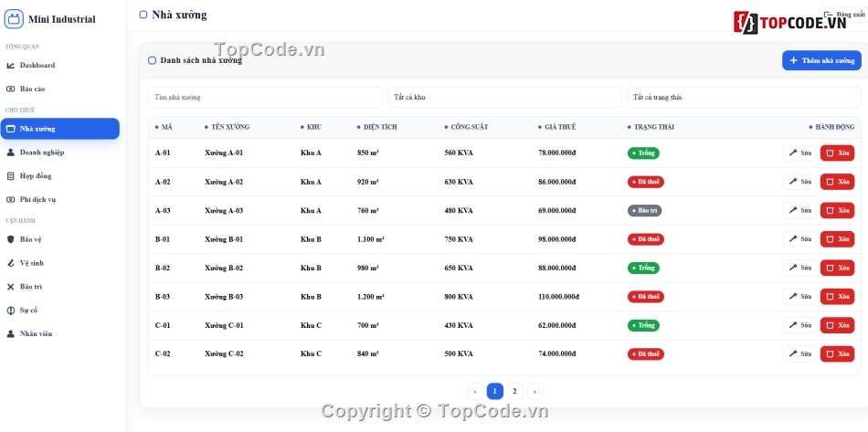Focus the Tìm nhà xưởng search field
The width and height of the screenshot is (868, 432).
pos(265,98)
